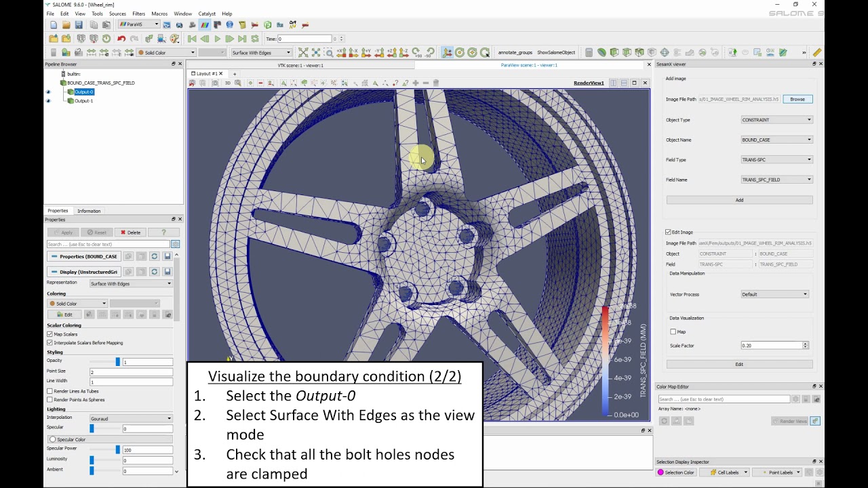The height and width of the screenshot is (488, 868).
Task: Click Reset camera view icon
Action: click(303, 52)
